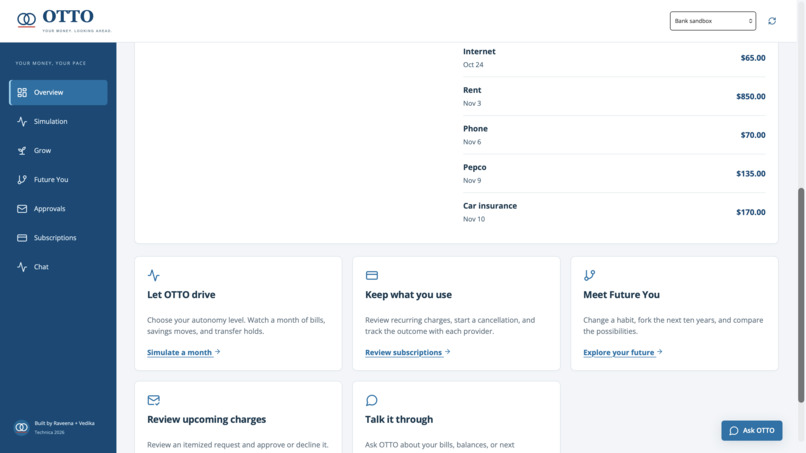Click the pulse icon on Let OTTO drive card

pyautogui.click(x=153, y=275)
